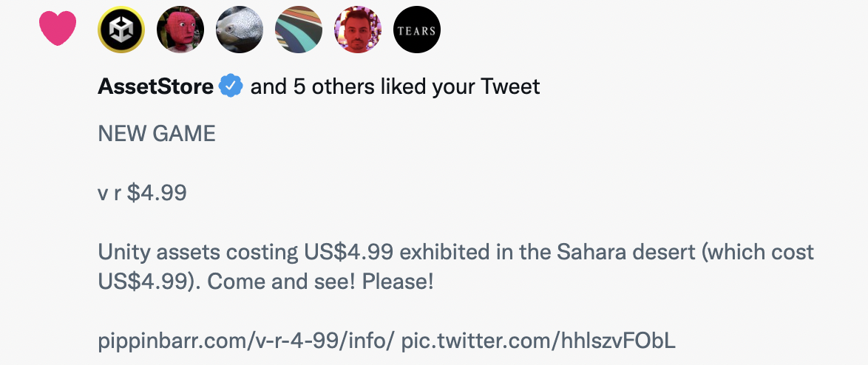Click "and 5 others liked your Tweet"
Image resolution: width=868 pixels, height=365 pixels.
tap(396, 87)
